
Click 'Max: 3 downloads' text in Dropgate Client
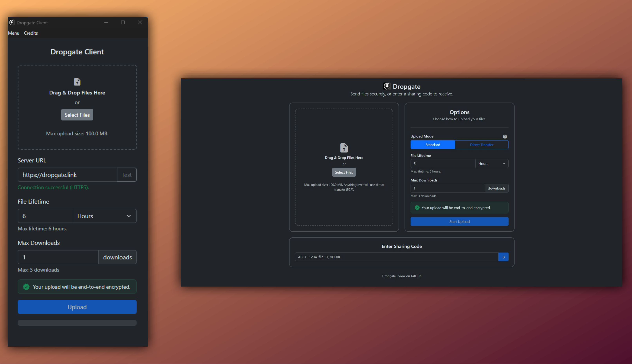pyautogui.click(x=39, y=270)
